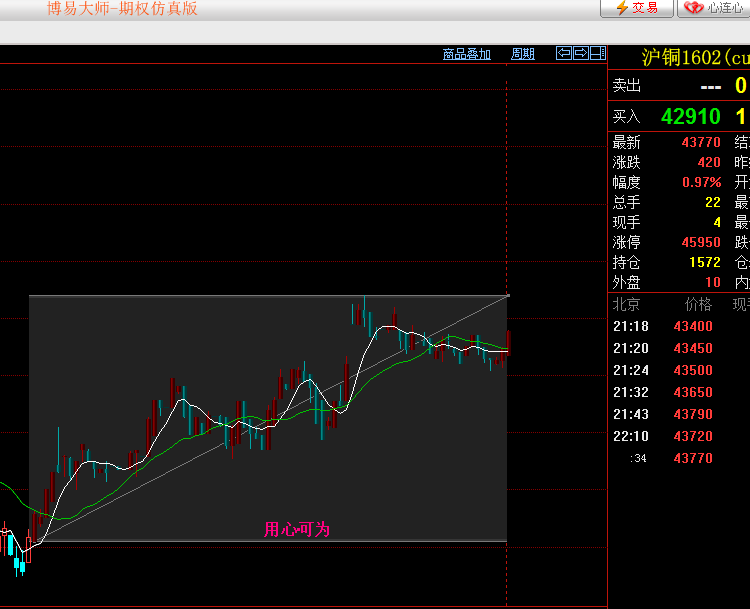Toggle the side panel layout icon
The image size is (750, 609).
(597, 54)
